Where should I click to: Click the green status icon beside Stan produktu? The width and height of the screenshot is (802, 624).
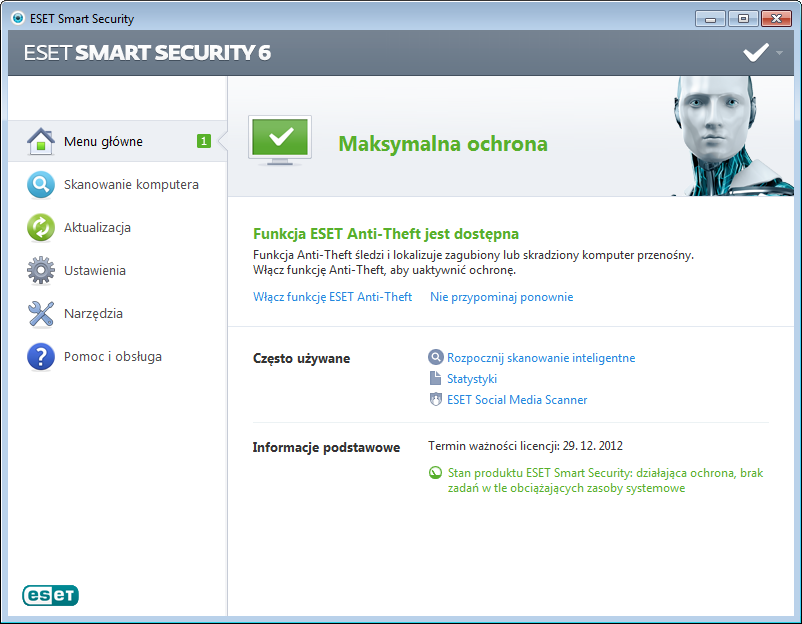tap(435, 473)
